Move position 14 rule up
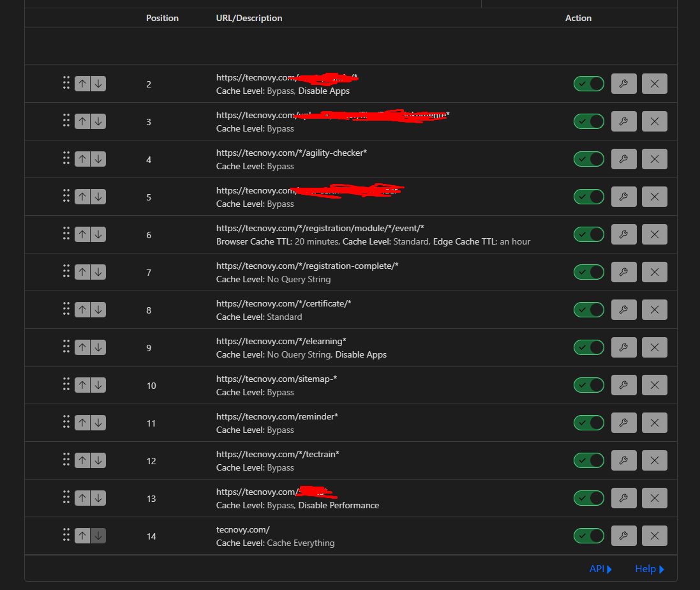Image resolution: width=700 pixels, height=590 pixels. pyautogui.click(x=82, y=536)
